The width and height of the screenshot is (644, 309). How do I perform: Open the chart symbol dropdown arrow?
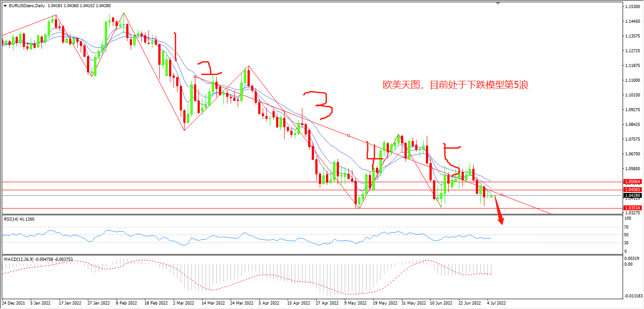click(x=5, y=5)
